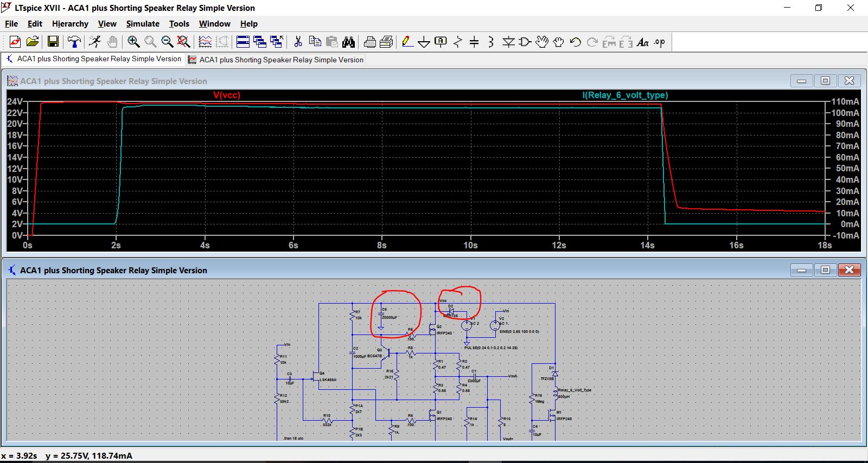Redo action using toolbar icon

point(592,42)
